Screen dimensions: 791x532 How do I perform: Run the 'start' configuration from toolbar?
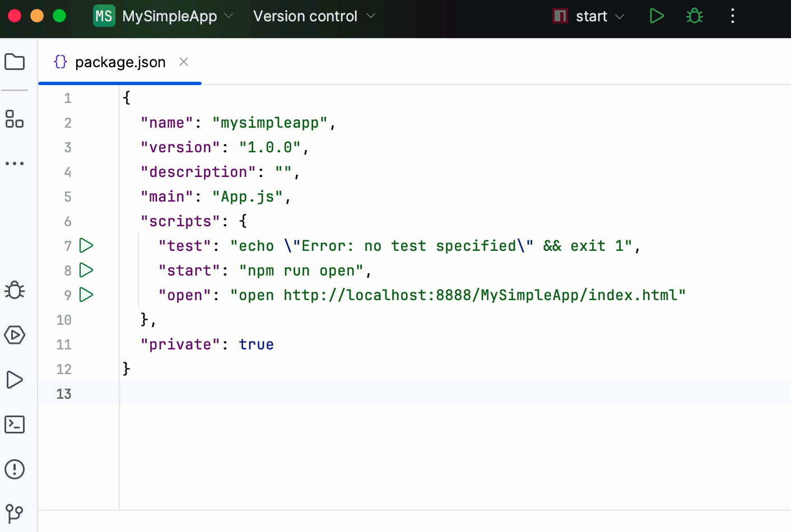[x=657, y=16]
